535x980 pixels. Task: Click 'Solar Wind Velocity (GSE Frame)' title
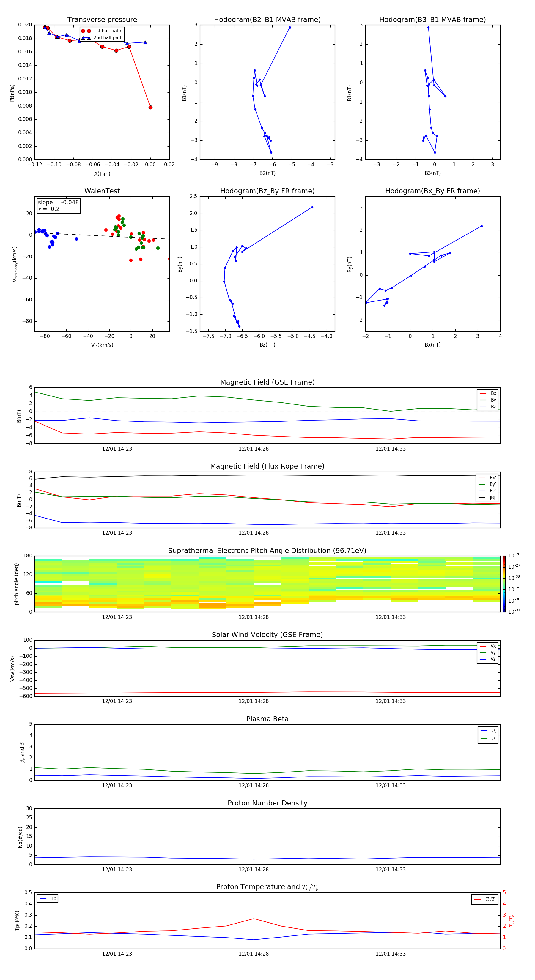[267, 635]
